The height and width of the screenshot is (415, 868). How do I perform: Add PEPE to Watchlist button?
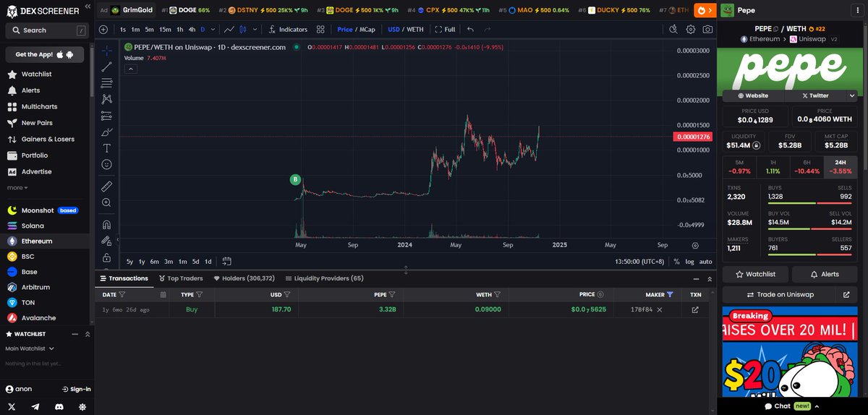pyautogui.click(x=755, y=274)
